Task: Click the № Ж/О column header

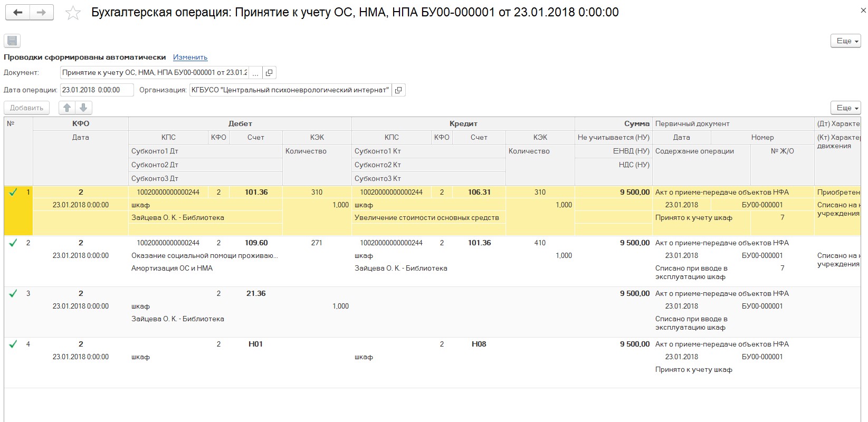Action: coord(782,165)
